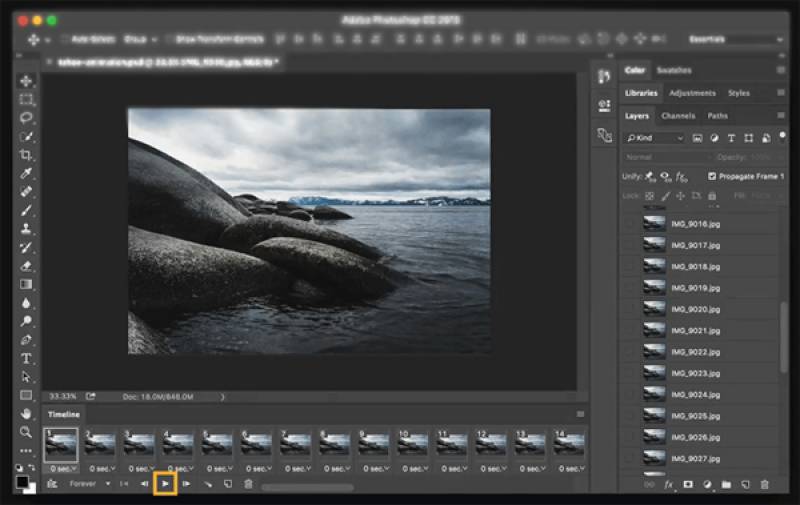800x505 pixels.
Task: Select the Move tool
Action: 27,81
